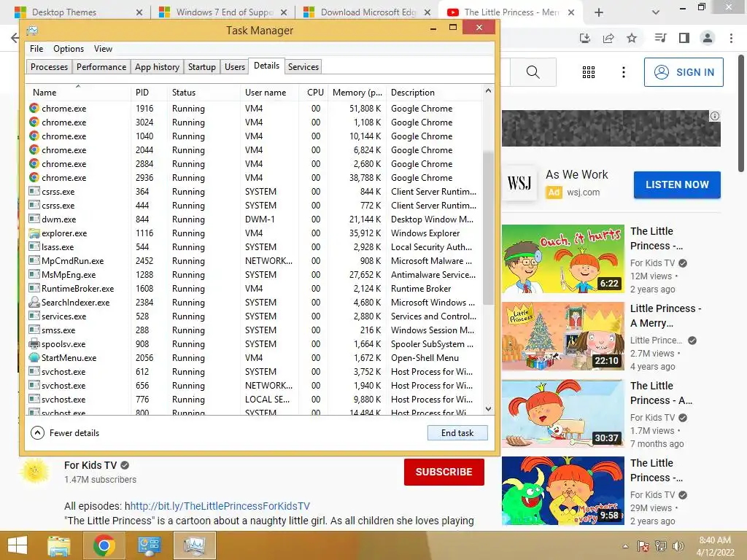
Task: Click Task Manager scroll up arrow
Action: click(488, 90)
